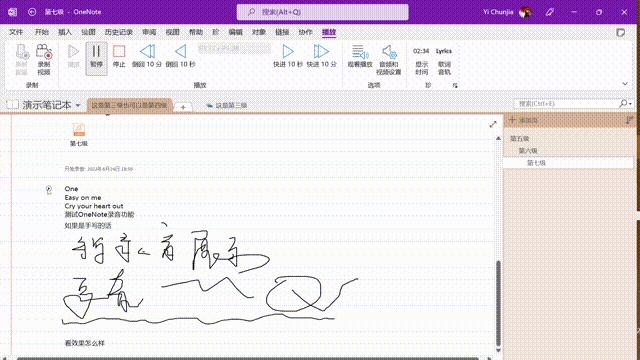Click the back arrow in title bar

tap(32, 12)
